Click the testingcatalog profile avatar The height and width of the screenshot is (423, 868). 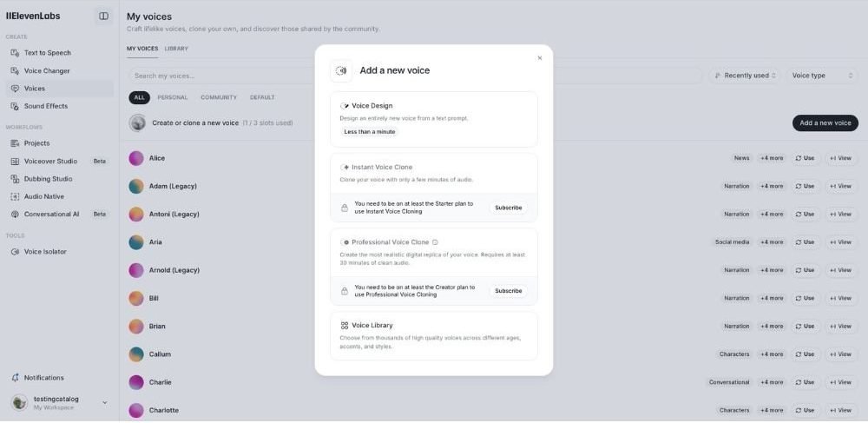click(19, 402)
